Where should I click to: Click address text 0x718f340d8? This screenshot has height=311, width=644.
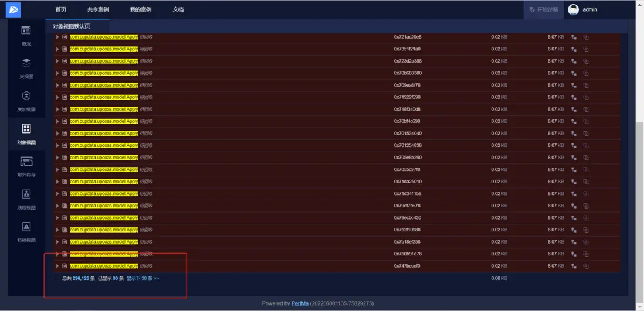coord(407,110)
